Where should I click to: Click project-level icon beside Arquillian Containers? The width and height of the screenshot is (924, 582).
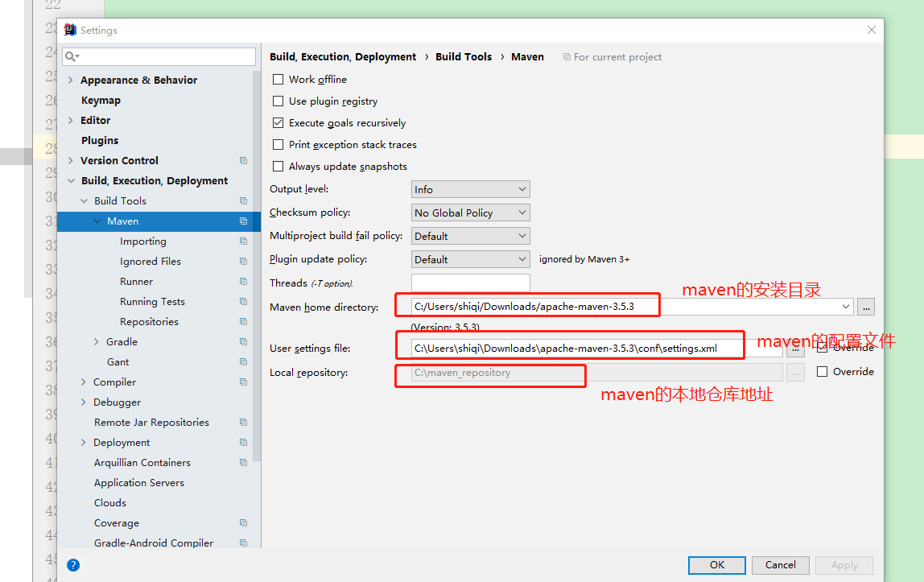(243, 462)
